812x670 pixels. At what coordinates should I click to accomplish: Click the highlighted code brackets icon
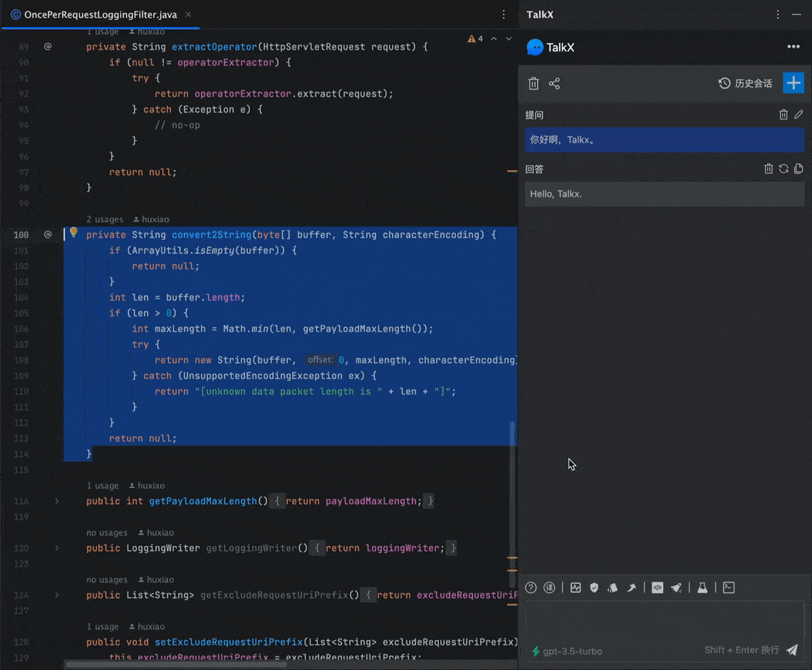point(657,587)
